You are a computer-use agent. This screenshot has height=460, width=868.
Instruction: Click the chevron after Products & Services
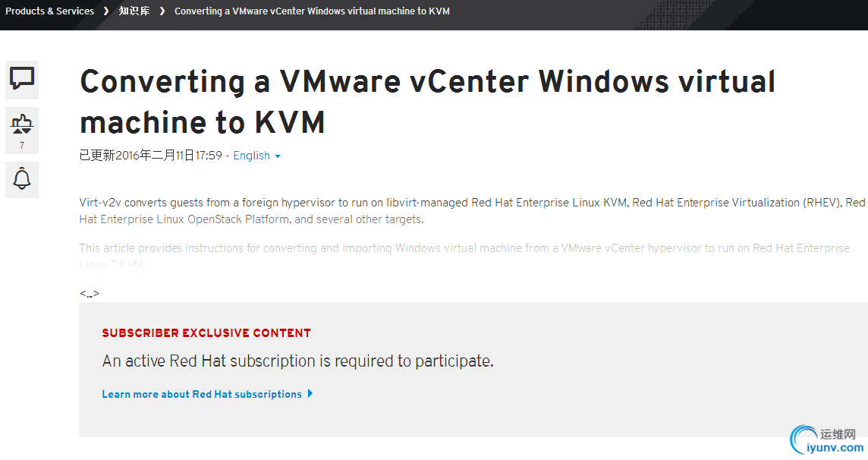107,11
